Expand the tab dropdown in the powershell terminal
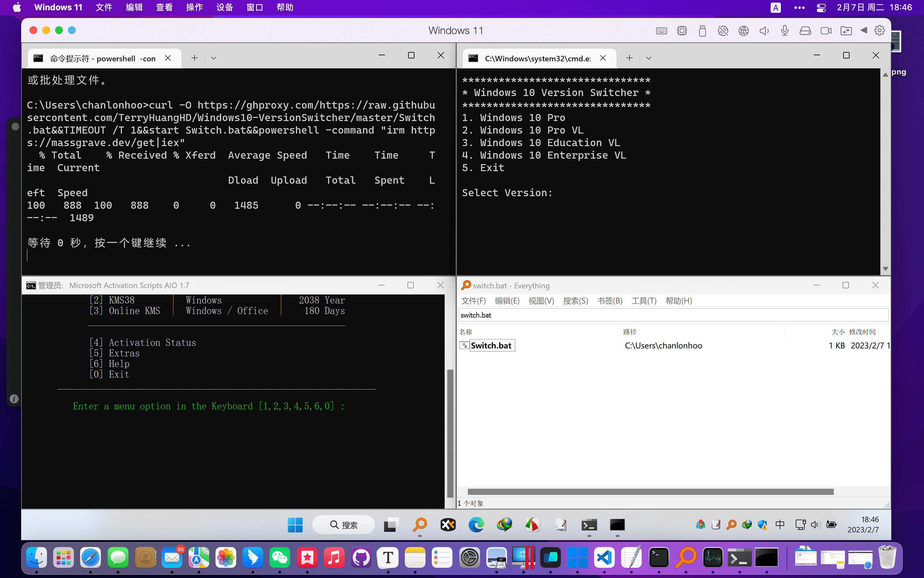 (x=213, y=58)
